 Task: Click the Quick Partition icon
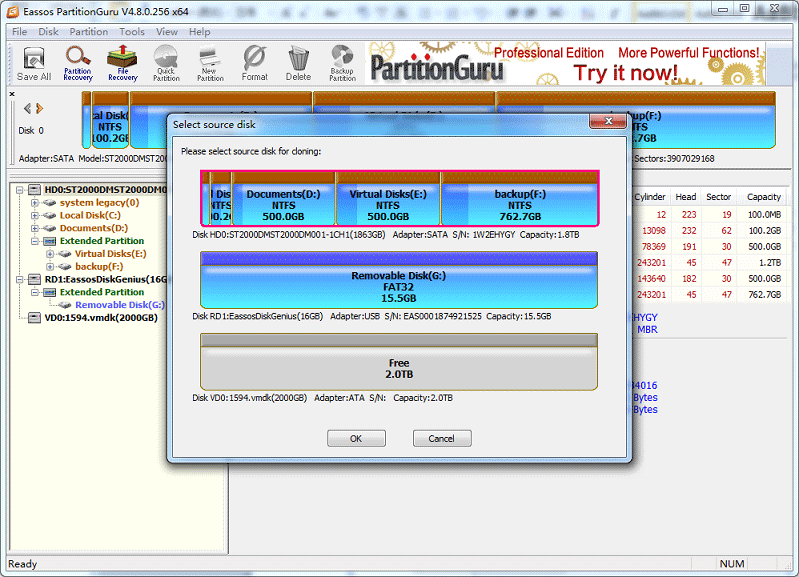[x=166, y=64]
